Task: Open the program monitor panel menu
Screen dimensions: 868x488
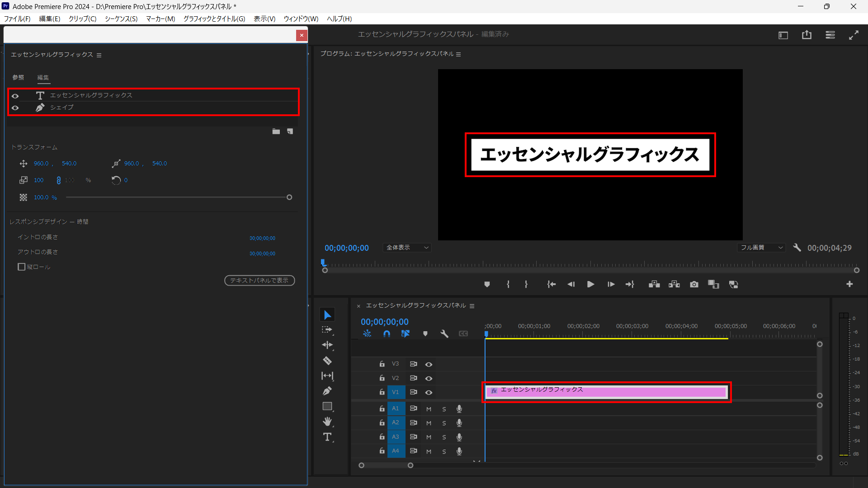Action: tap(458, 54)
